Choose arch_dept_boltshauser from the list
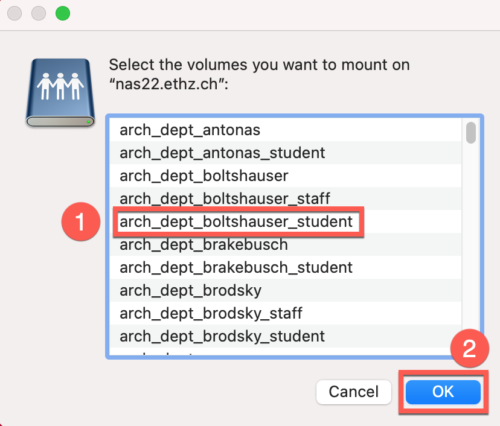 click(x=286, y=176)
